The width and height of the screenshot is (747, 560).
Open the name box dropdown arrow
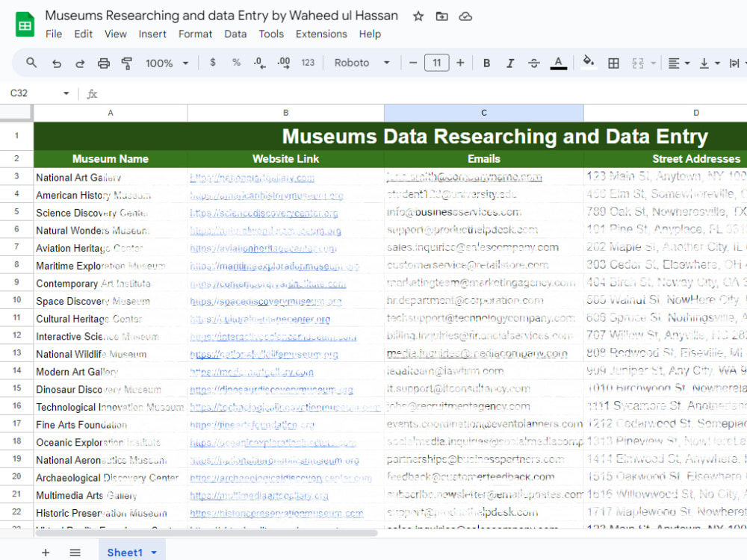(x=66, y=93)
